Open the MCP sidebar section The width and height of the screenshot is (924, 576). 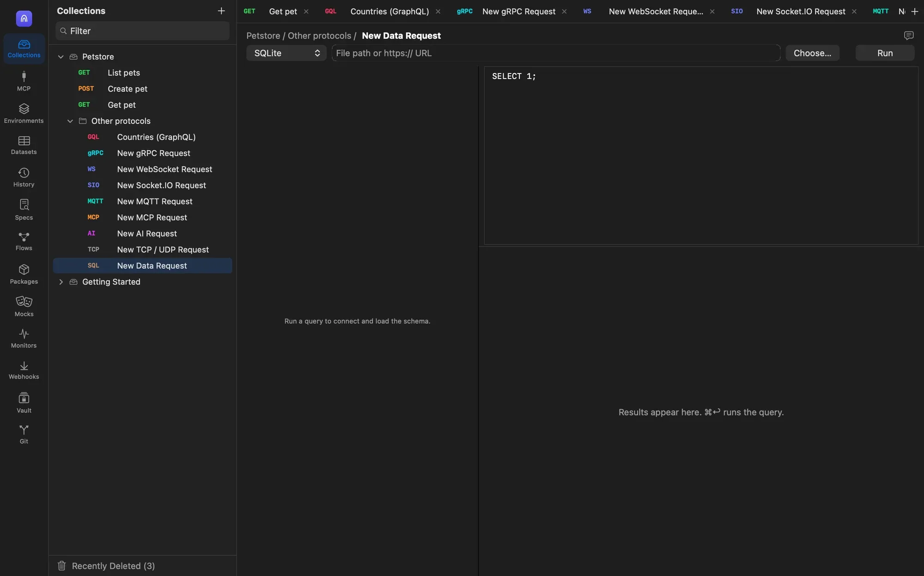[x=24, y=81]
